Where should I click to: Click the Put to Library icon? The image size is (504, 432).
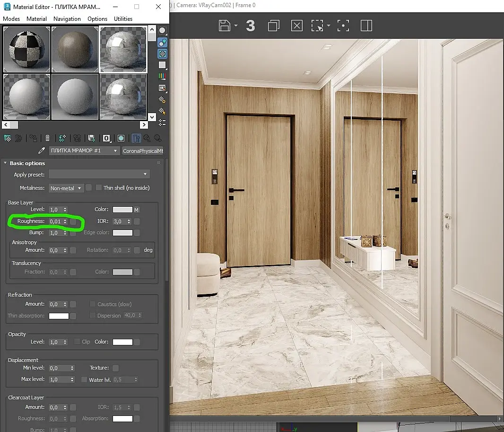point(91,138)
